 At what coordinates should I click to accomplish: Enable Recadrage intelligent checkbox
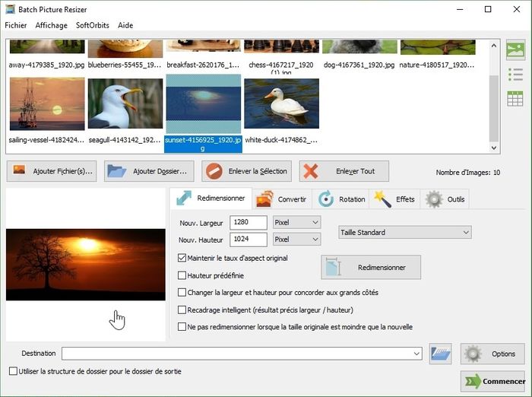[x=182, y=310]
